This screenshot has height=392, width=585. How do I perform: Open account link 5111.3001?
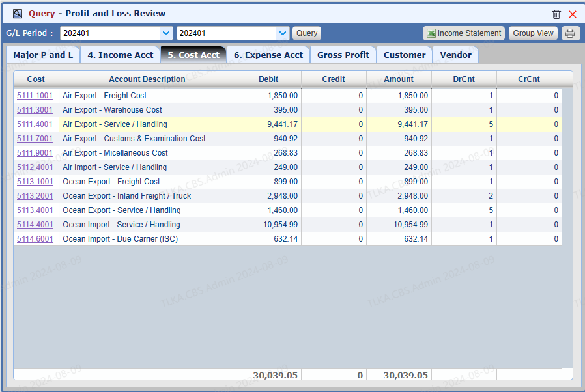point(35,110)
